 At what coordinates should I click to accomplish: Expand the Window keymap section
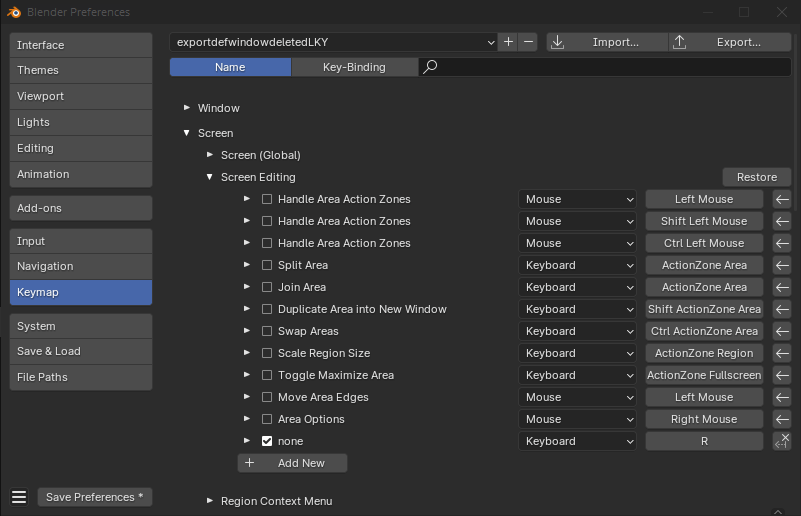(187, 108)
